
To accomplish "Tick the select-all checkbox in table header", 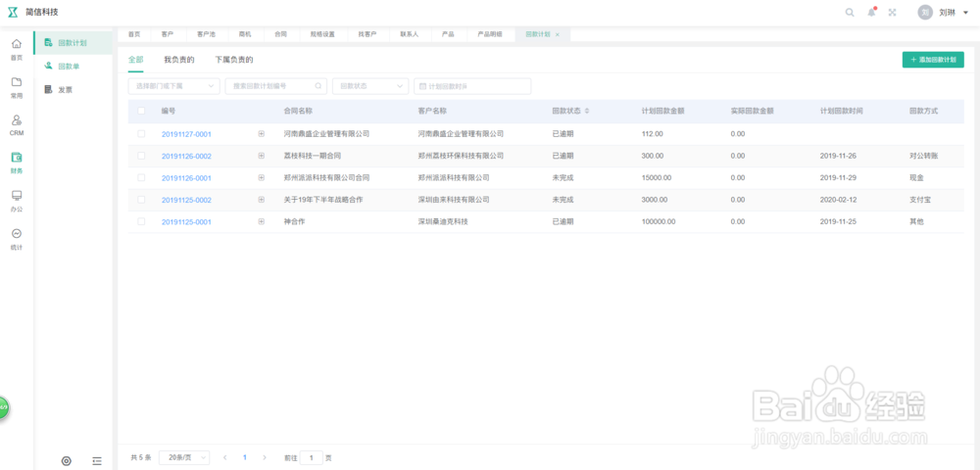I will [x=141, y=111].
